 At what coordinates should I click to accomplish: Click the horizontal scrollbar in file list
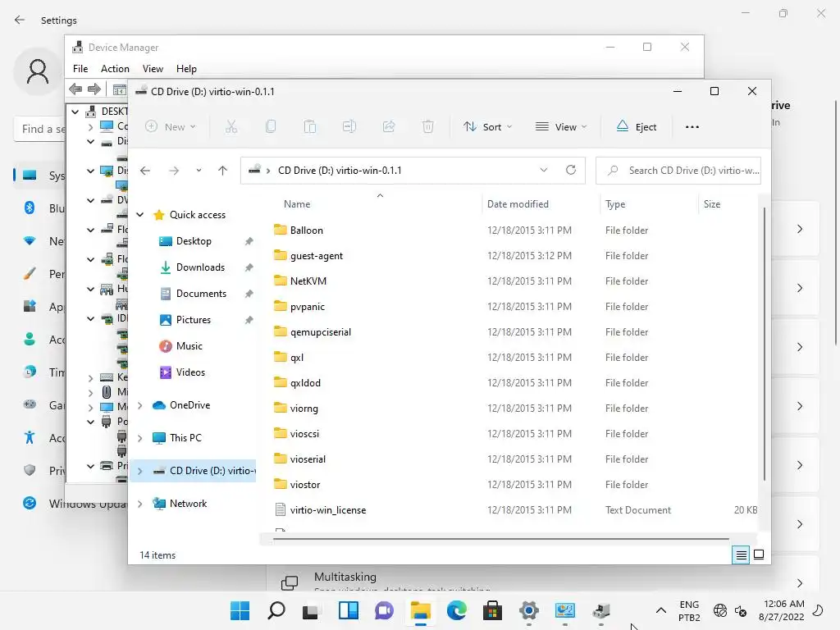(x=500, y=539)
